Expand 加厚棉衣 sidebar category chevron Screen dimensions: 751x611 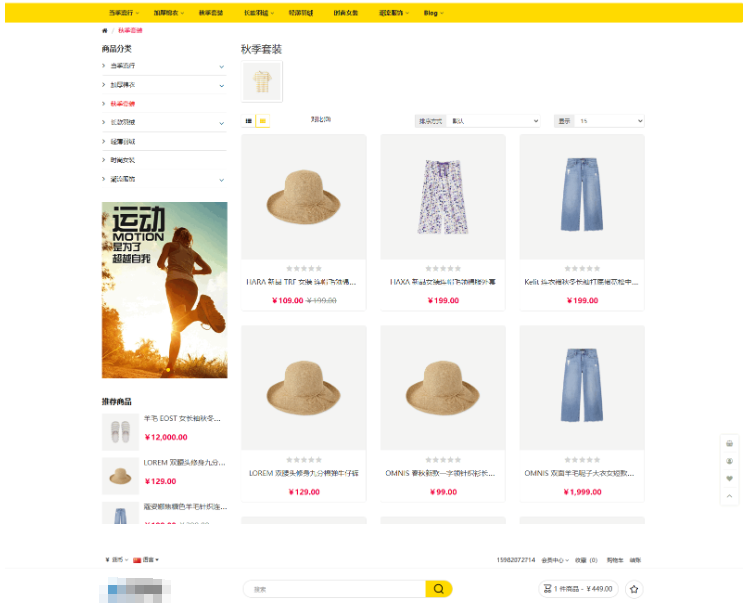coord(221,86)
